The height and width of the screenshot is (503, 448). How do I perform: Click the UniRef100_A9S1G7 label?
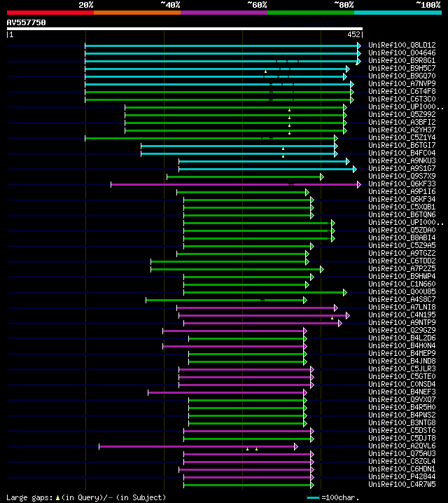(x=402, y=168)
